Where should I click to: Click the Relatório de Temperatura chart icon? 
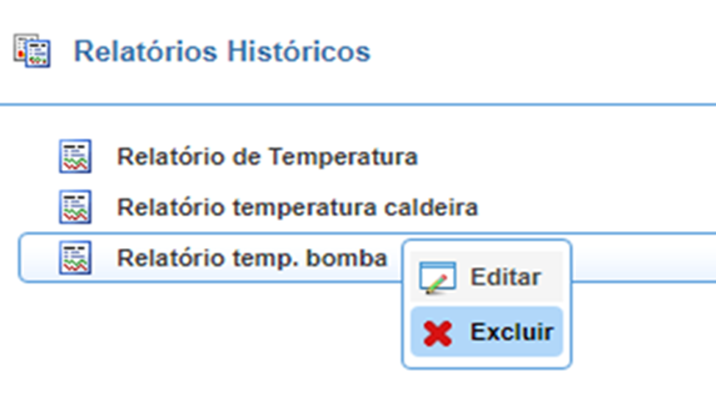click(x=75, y=156)
